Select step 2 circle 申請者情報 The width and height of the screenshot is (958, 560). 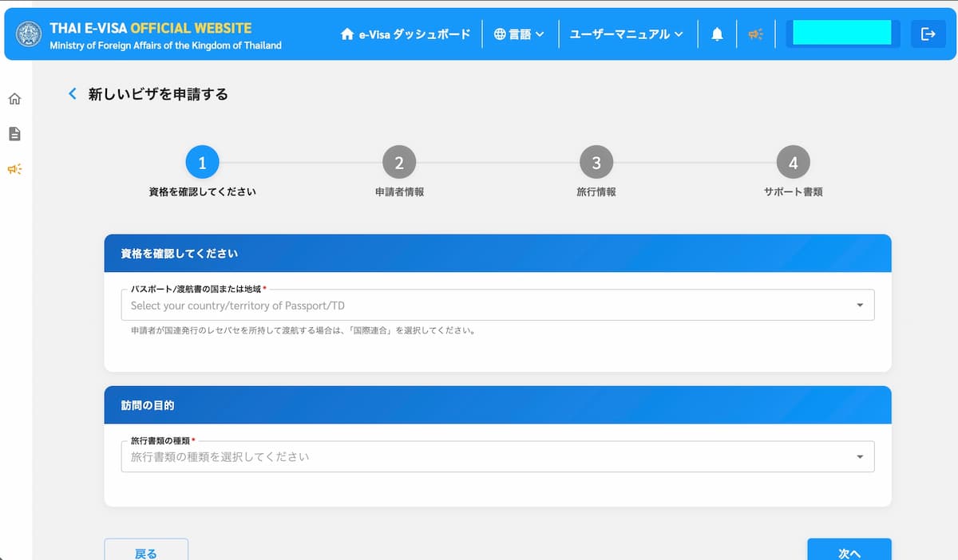399,163
